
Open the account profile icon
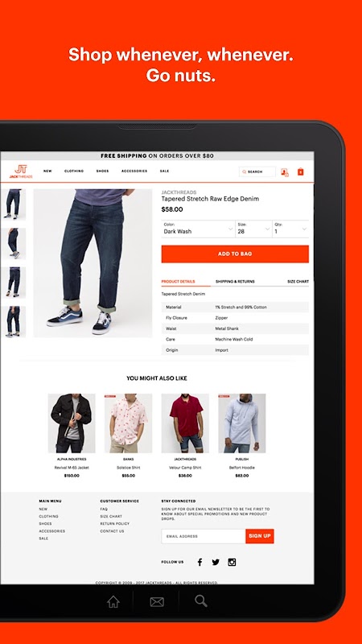[x=285, y=172]
